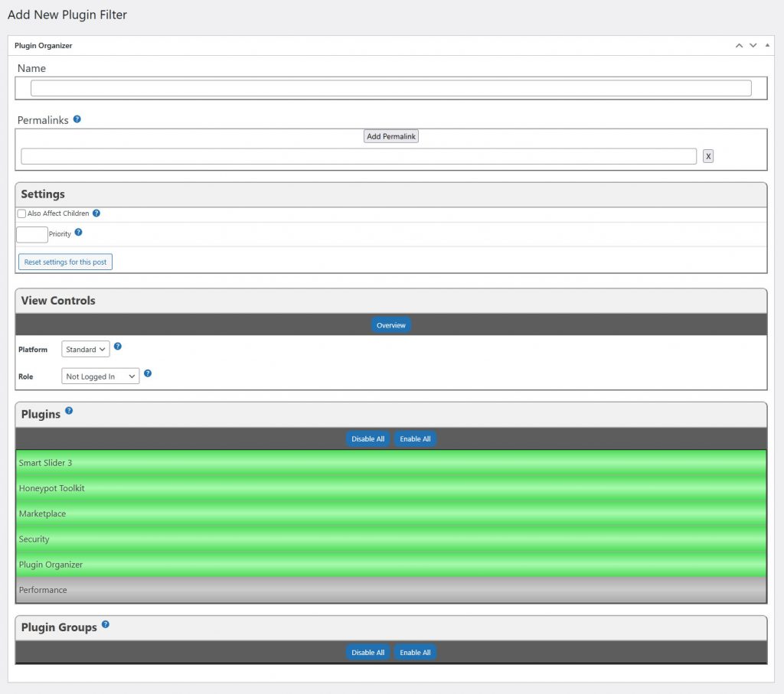Viewport: 784px width, 694px height.
Task: Open the Platform dropdown
Action: point(85,349)
